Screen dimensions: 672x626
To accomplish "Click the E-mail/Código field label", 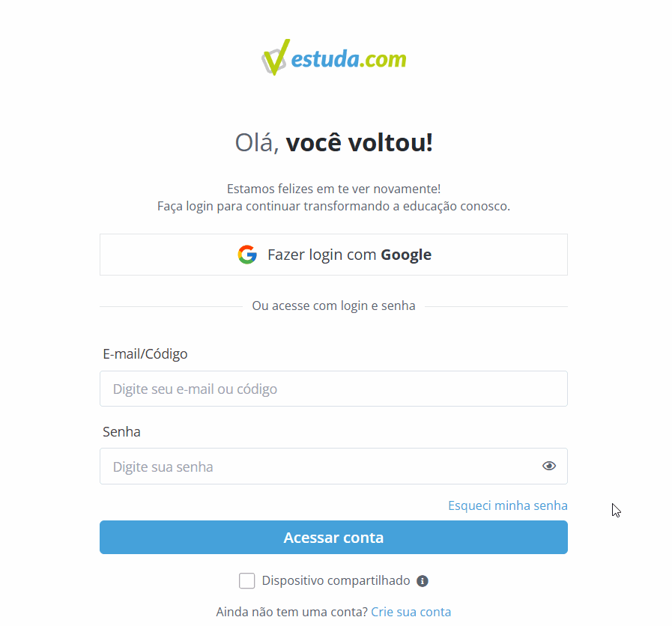I will coord(145,354).
